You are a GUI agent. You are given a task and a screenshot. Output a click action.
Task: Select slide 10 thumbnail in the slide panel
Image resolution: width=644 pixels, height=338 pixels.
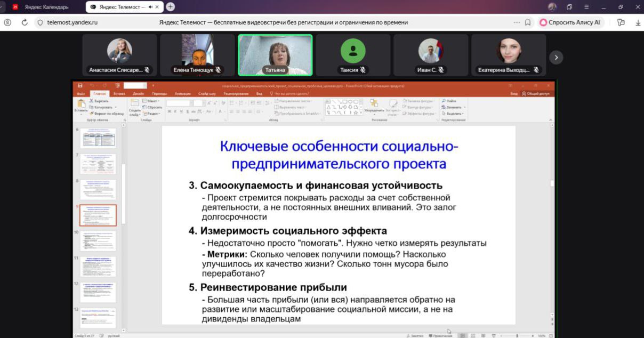coord(98,240)
